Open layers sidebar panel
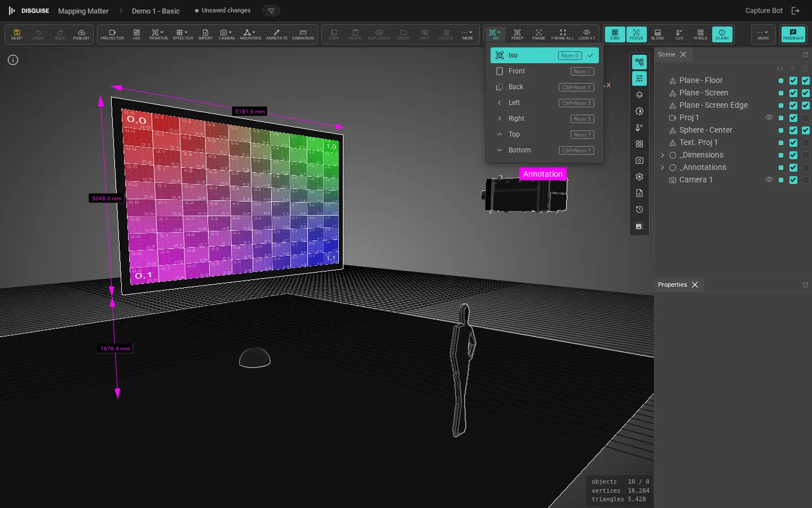The image size is (812, 508). pyautogui.click(x=639, y=95)
